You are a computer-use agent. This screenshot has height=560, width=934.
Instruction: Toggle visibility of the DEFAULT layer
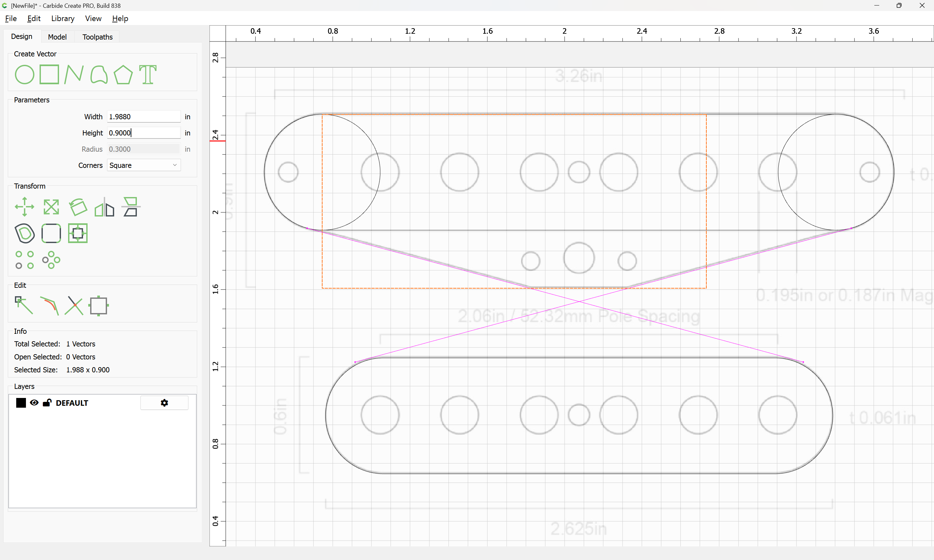[34, 402]
